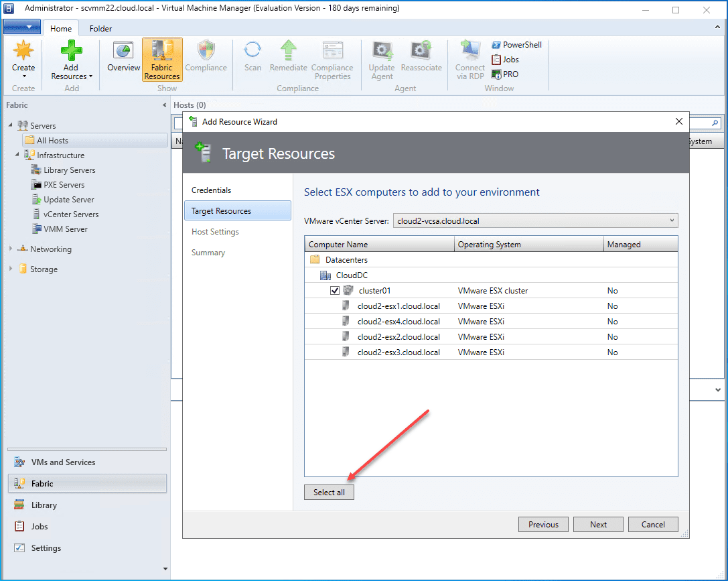Click the Previous button in wizard
The height and width of the screenshot is (581, 728).
point(543,525)
